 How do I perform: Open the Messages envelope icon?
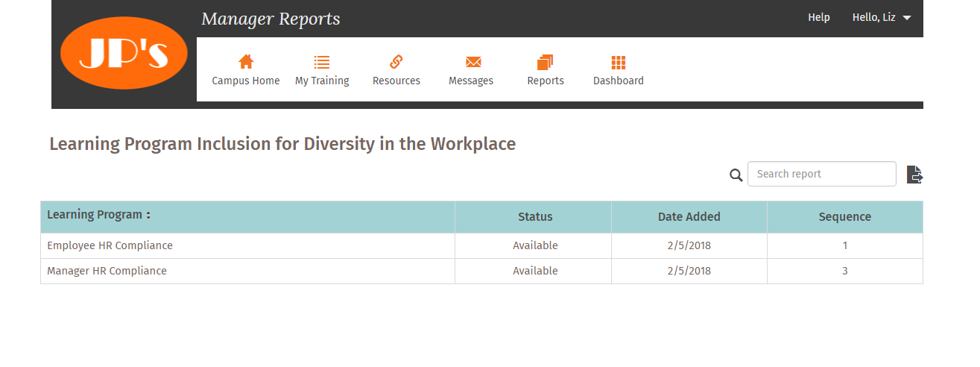click(473, 62)
